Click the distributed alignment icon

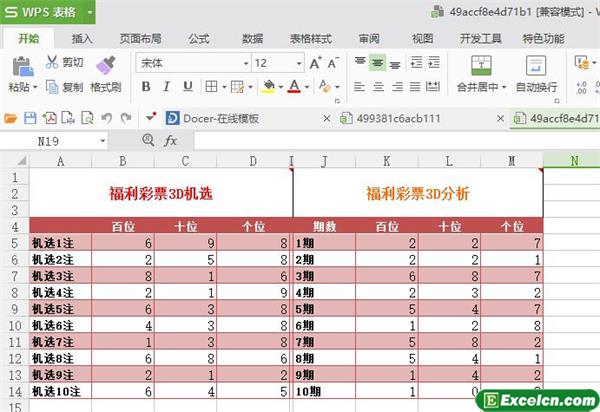point(433,86)
